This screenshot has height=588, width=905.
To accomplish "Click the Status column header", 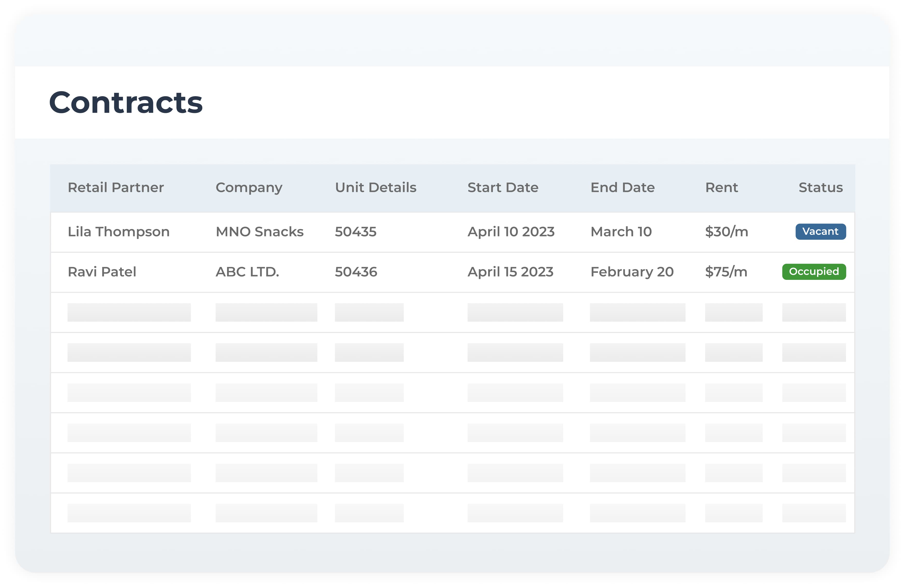I will coord(820,188).
